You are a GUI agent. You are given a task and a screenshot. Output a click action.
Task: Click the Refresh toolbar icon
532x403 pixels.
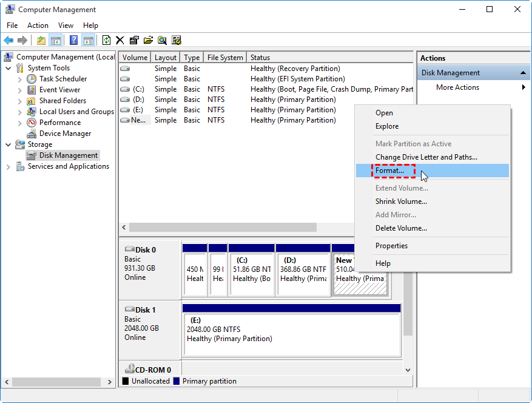pyautogui.click(x=107, y=41)
